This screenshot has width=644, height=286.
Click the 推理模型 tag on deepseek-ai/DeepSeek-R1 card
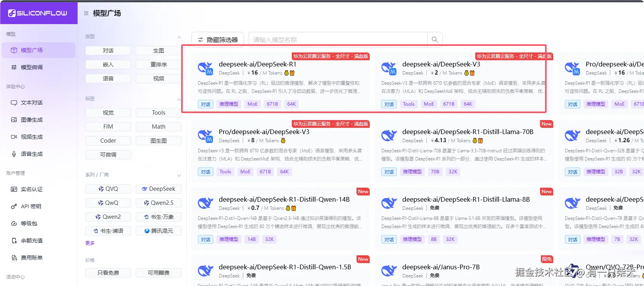[x=229, y=104]
